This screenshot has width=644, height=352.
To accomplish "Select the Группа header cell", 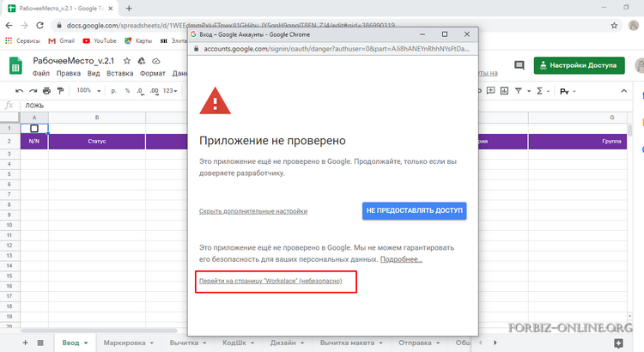I will (x=578, y=142).
